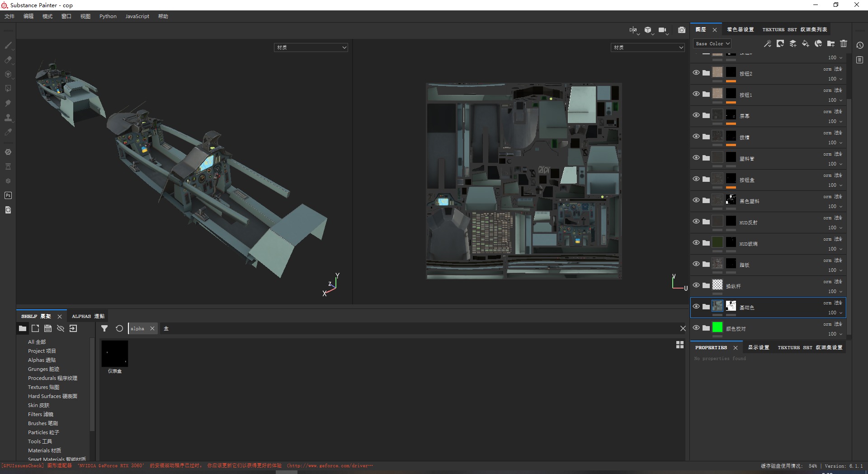The width and height of the screenshot is (868, 474).
Task: Refresh the shelf search results
Action: coord(119,328)
